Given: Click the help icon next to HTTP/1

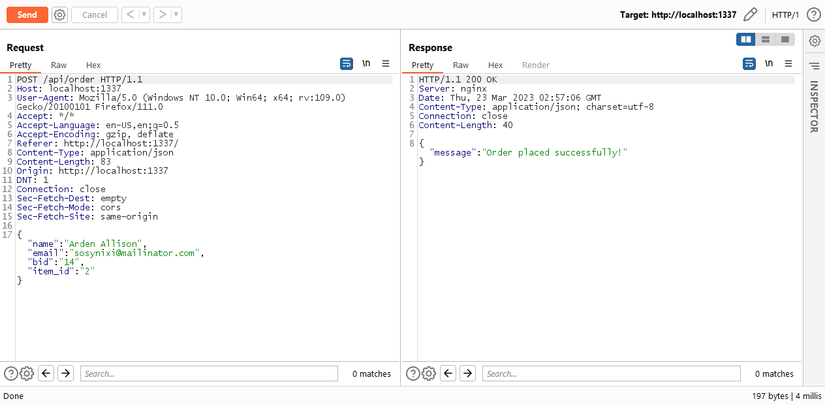Looking at the screenshot, I should [814, 15].
